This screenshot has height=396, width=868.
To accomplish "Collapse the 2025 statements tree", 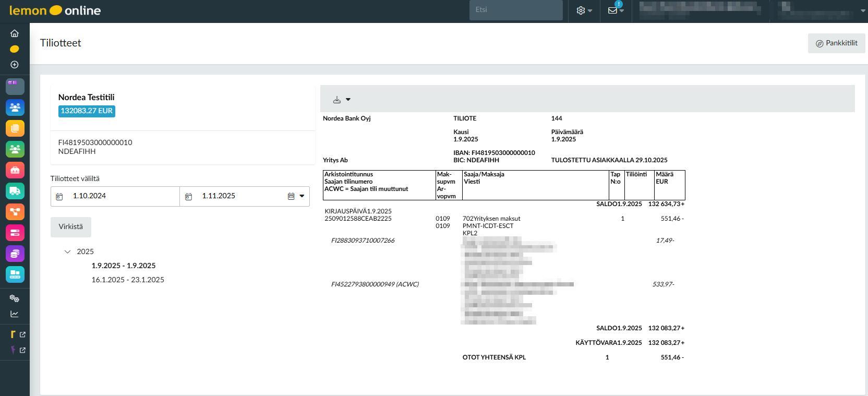I will point(67,251).
